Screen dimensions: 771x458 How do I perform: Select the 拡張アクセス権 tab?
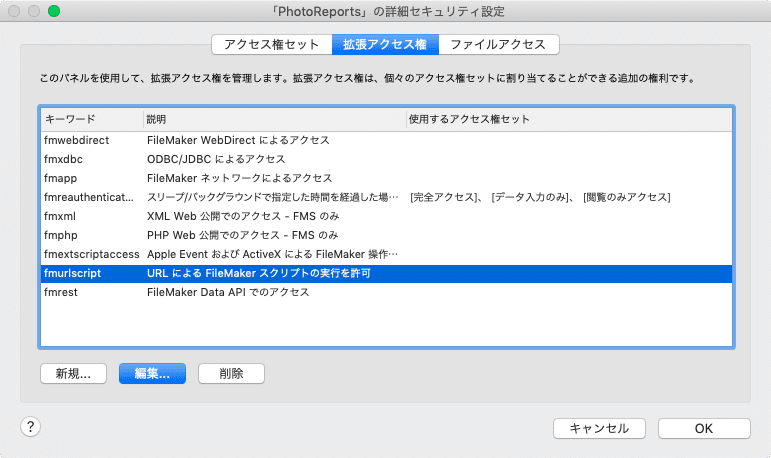pos(385,45)
